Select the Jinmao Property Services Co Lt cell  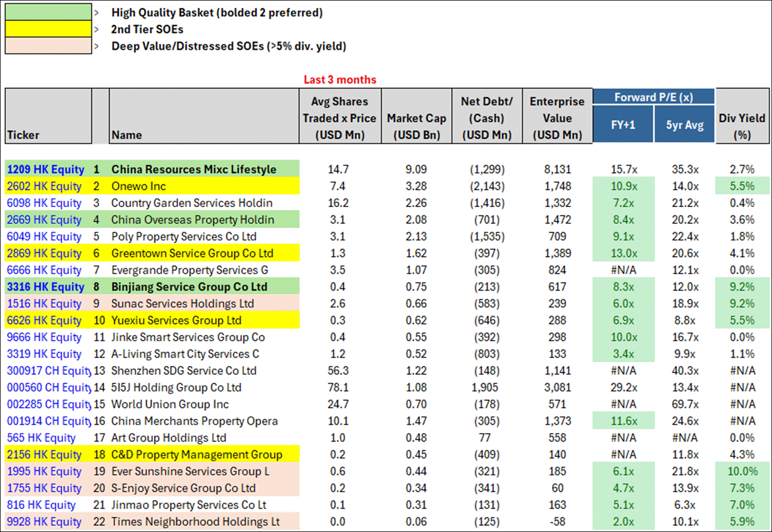204,505
